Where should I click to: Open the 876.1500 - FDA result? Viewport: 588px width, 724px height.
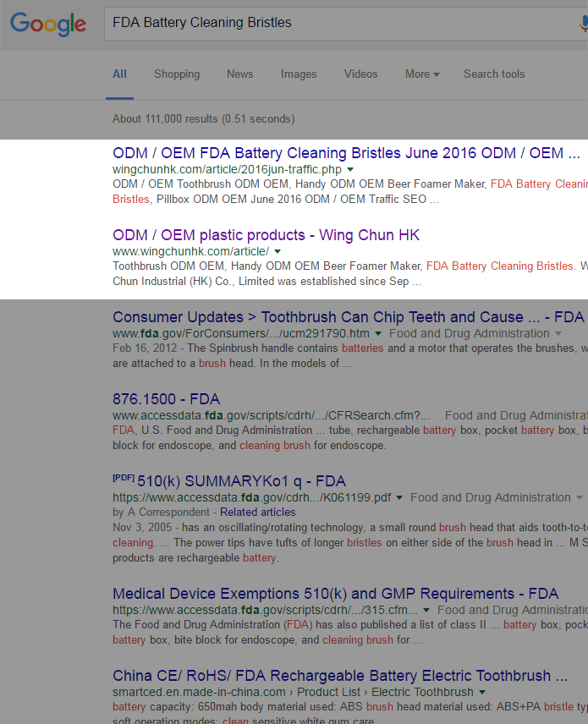point(167,399)
